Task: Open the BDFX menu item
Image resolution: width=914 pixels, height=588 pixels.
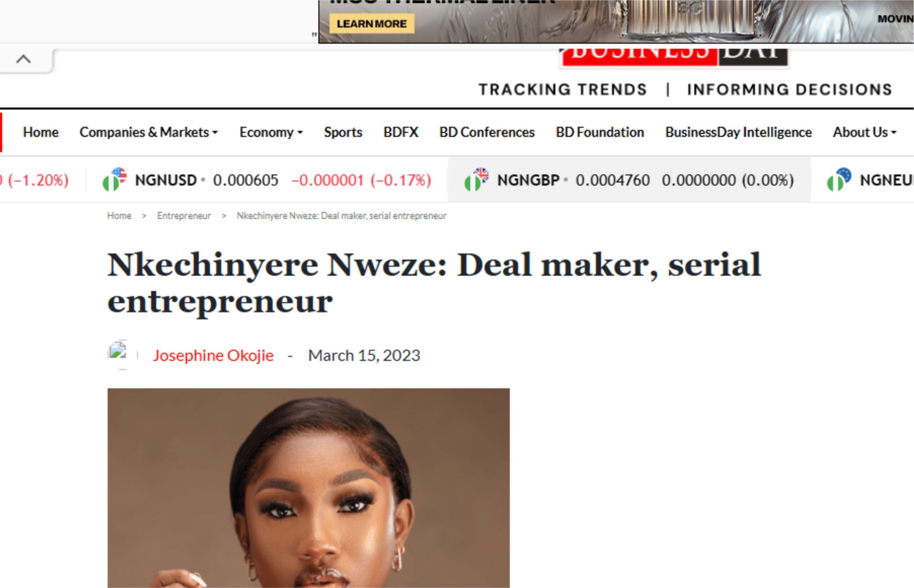Action: click(401, 132)
